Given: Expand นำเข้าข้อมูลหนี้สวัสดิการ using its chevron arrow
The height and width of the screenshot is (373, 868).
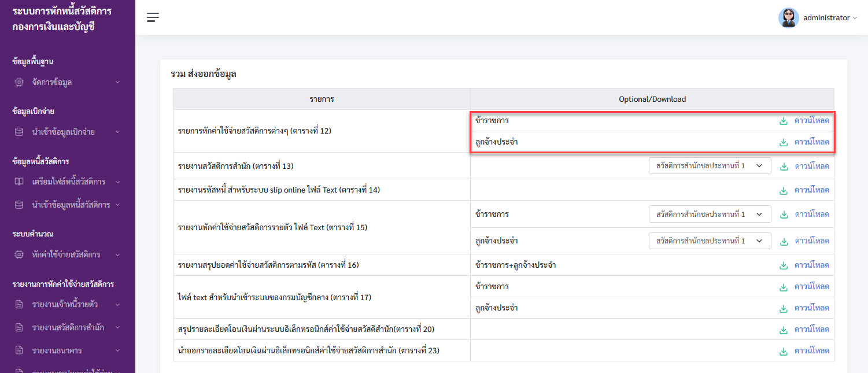Looking at the screenshot, I should (117, 205).
